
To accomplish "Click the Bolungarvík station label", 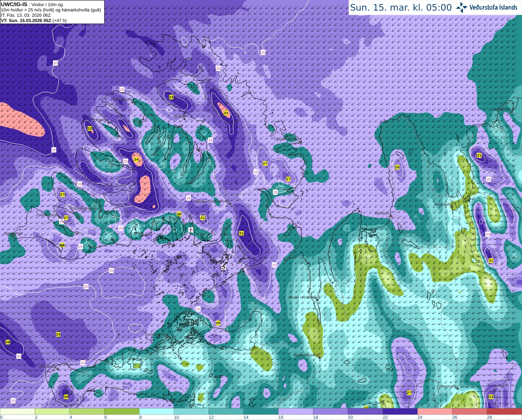I will click(122, 99).
